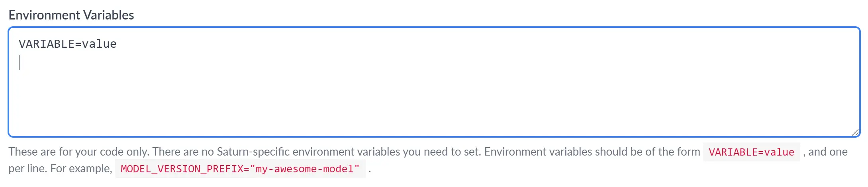Click the MODEL_VERSION_PREFIX example code snippet
The image size is (868, 187).
(x=240, y=169)
